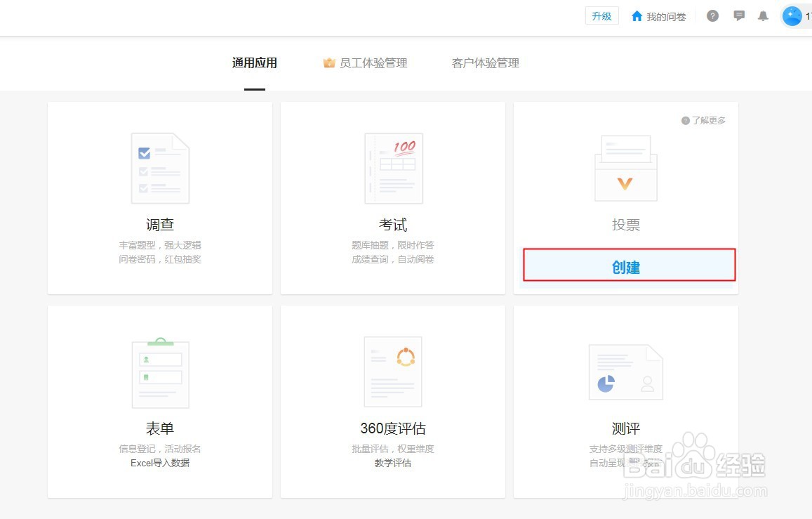This screenshot has height=519, width=812.
Task: Open your profile avatar picture
Action: click(793, 15)
